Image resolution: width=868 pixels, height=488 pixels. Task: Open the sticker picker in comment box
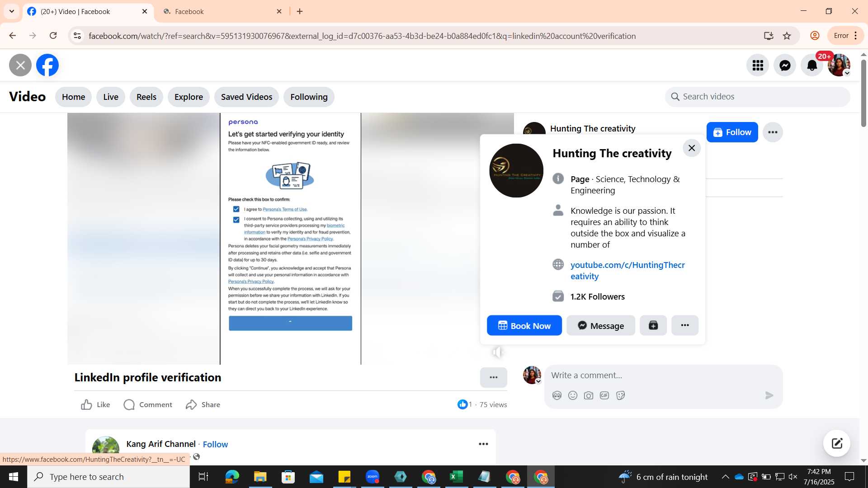pos(621,395)
